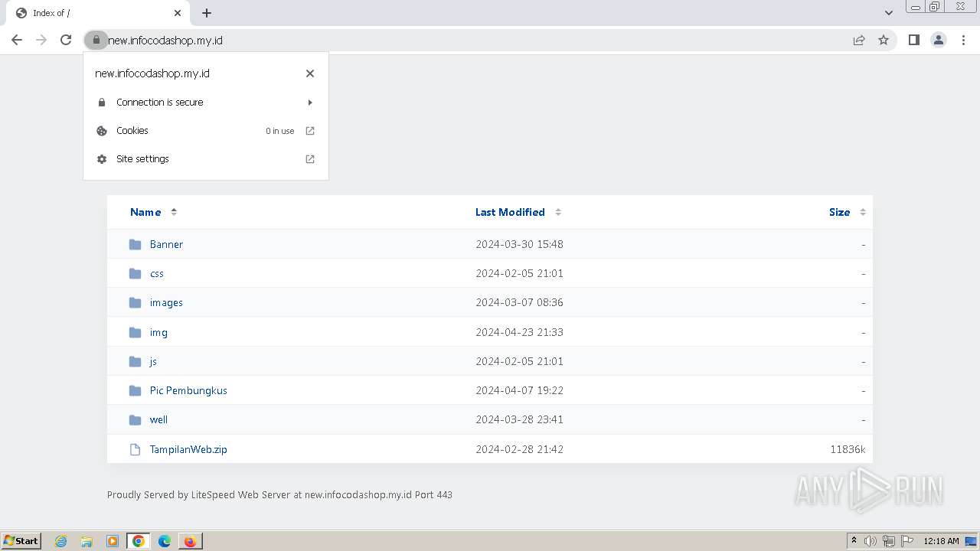This screenshot has height=551, width=980.
Task: Click the cookie icon in popup
Action: [x=102, y=131]
